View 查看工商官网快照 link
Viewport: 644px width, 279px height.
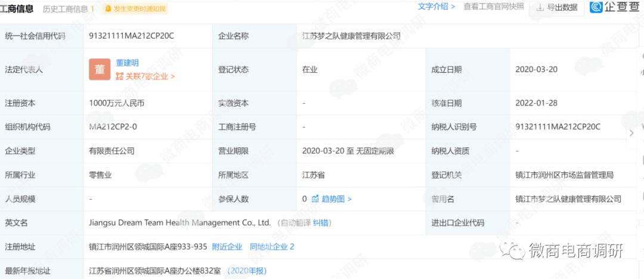coord(494,7)
